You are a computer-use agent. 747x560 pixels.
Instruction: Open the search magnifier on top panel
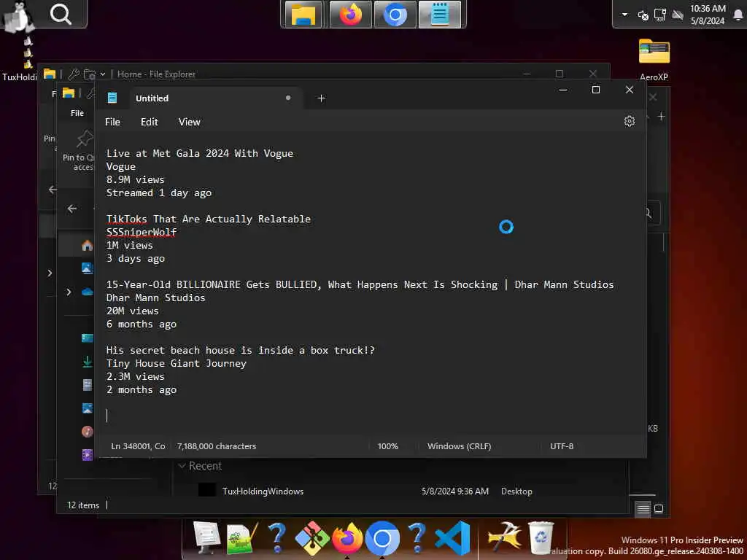coord(61,14)
